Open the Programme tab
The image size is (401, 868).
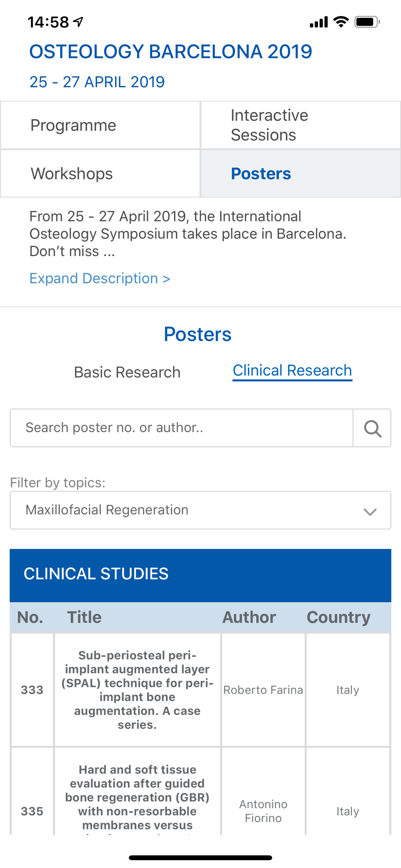coord(100,125)
